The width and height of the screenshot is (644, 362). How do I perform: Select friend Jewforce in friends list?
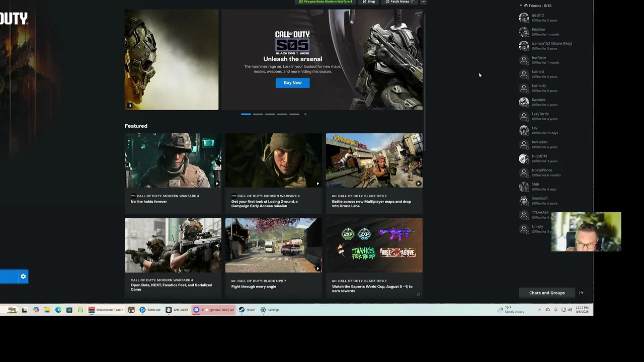546,60
